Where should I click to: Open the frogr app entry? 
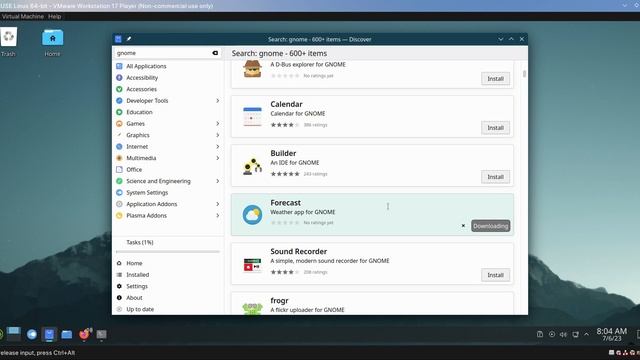pos(372,304)
